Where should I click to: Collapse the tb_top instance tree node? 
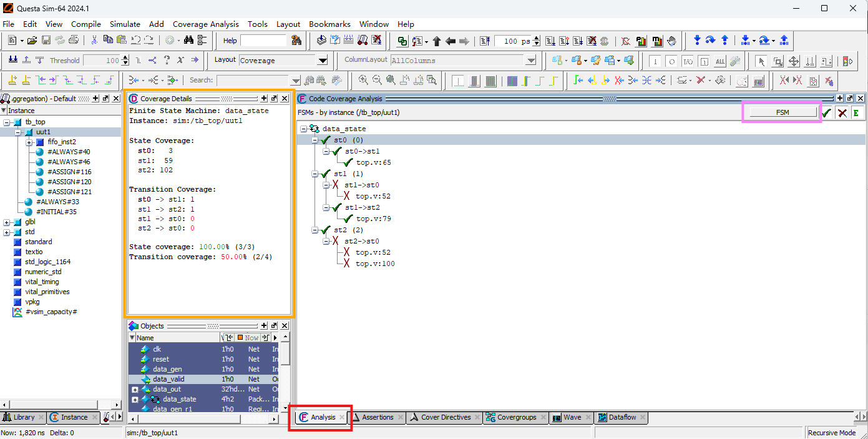point(7,122)
